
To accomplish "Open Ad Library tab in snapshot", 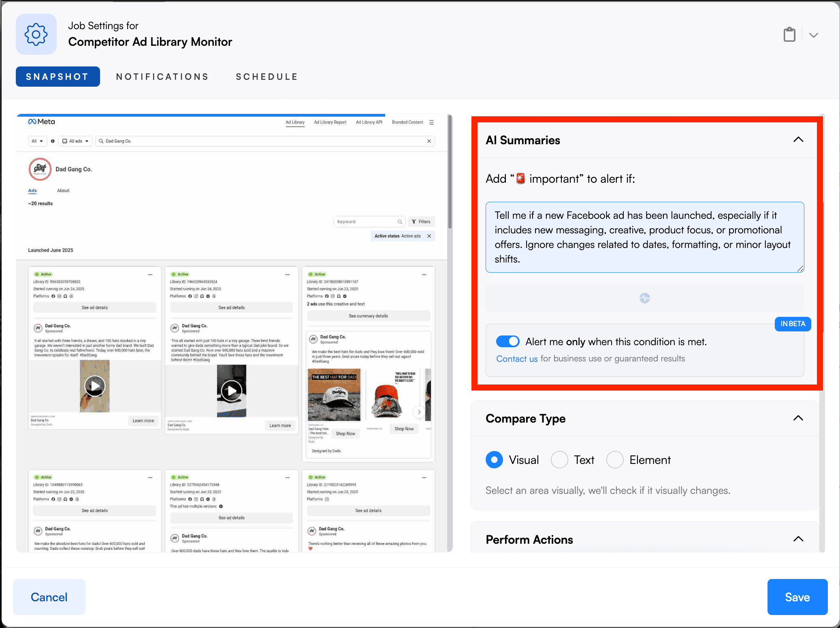I will tap(295, 122).
